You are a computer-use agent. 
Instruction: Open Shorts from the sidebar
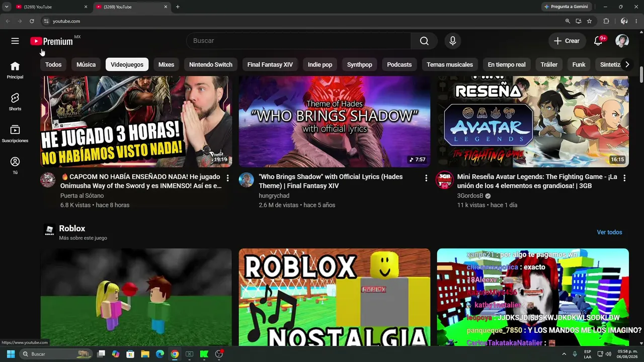tap(15, 102)
